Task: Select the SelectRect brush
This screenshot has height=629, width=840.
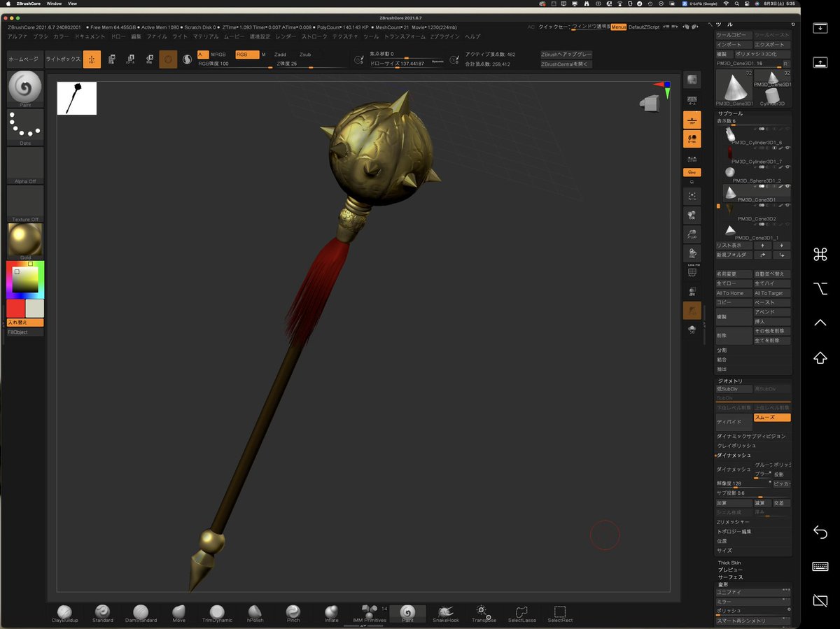Action: (560, 614)
